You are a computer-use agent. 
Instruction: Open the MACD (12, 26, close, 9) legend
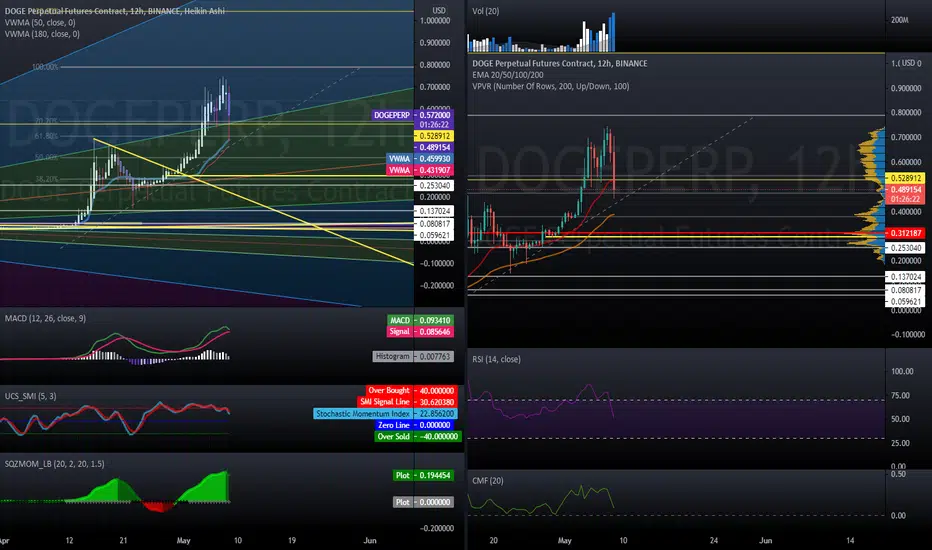point(45,318)
